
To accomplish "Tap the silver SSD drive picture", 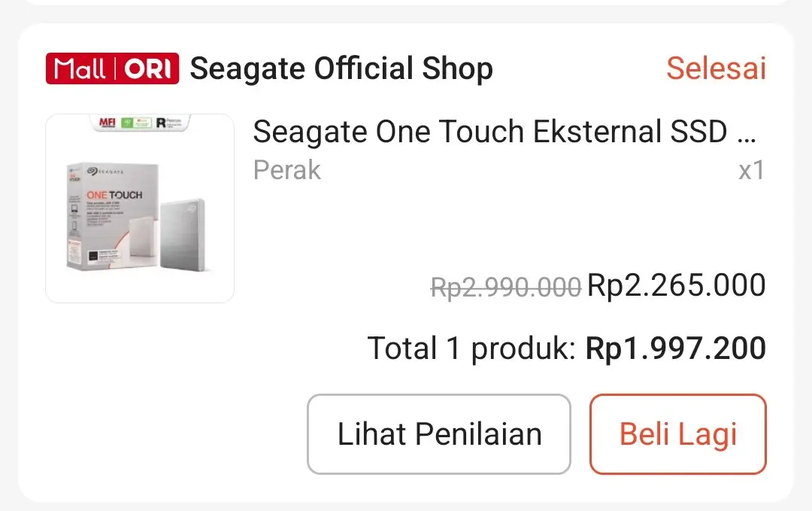I will coord(181,233).
